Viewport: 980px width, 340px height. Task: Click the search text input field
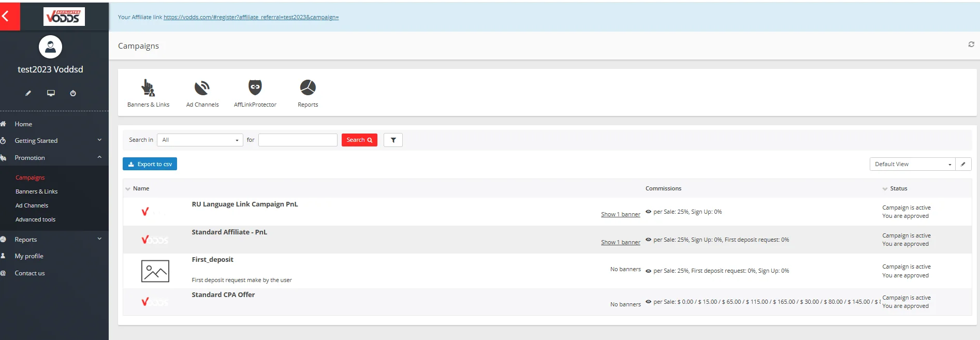tap(298, 140)
